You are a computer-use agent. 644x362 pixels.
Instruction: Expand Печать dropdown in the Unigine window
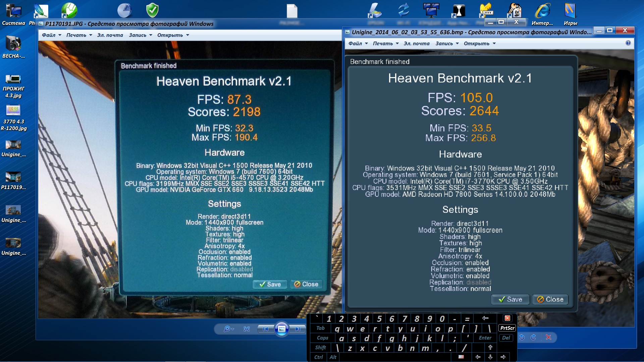386,43
